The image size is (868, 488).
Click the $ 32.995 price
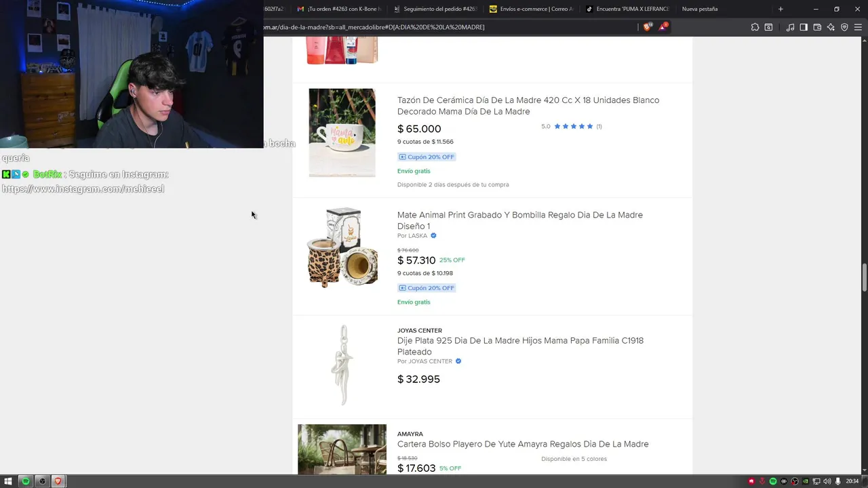(x=418, y=379)
